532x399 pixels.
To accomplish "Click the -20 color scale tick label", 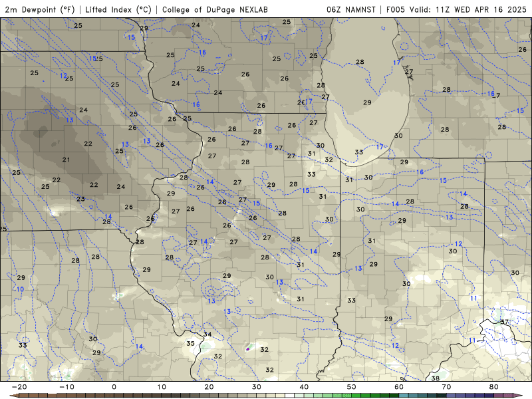I will [19, 387].
